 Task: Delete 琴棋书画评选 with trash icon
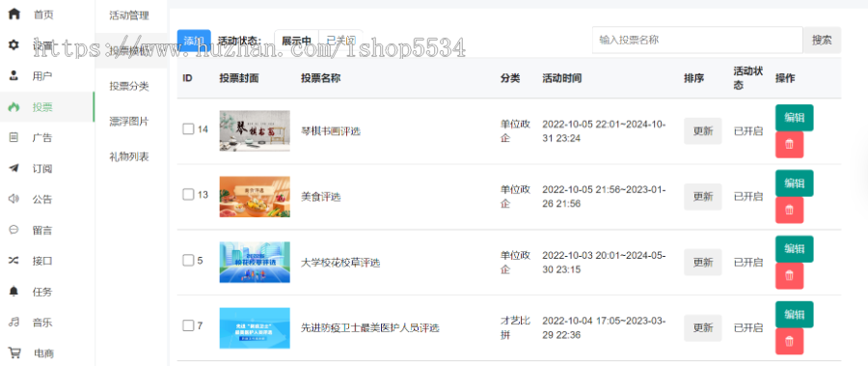[x=789, y=145]
